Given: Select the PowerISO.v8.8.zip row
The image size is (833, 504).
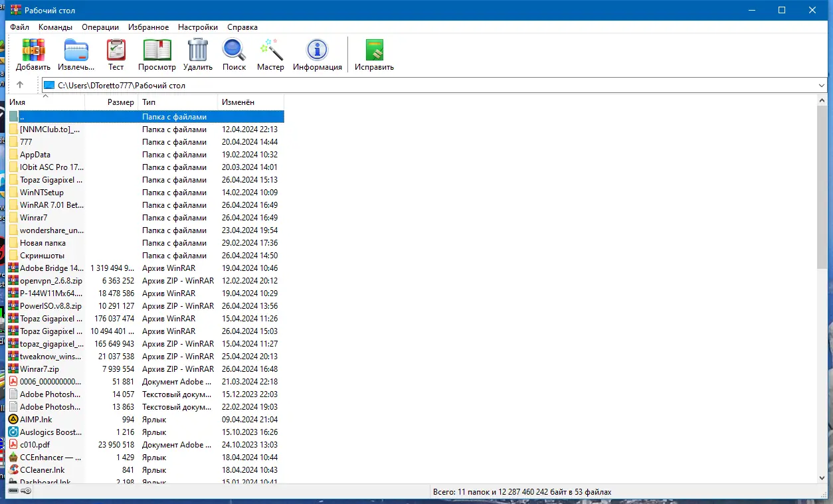Looking at the screenshot, I should pyautogui.click(x=145, y=306).
